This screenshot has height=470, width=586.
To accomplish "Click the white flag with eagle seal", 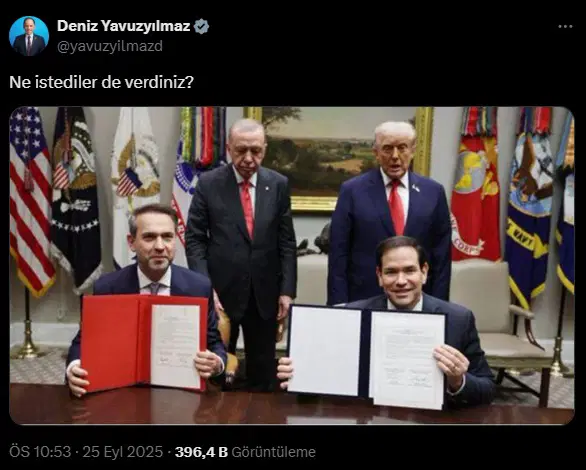I will (x=136, y=179).
